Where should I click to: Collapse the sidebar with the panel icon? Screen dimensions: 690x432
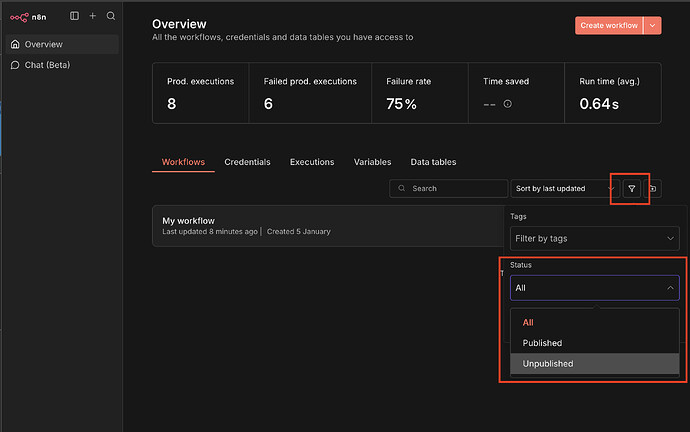[74, 16]
